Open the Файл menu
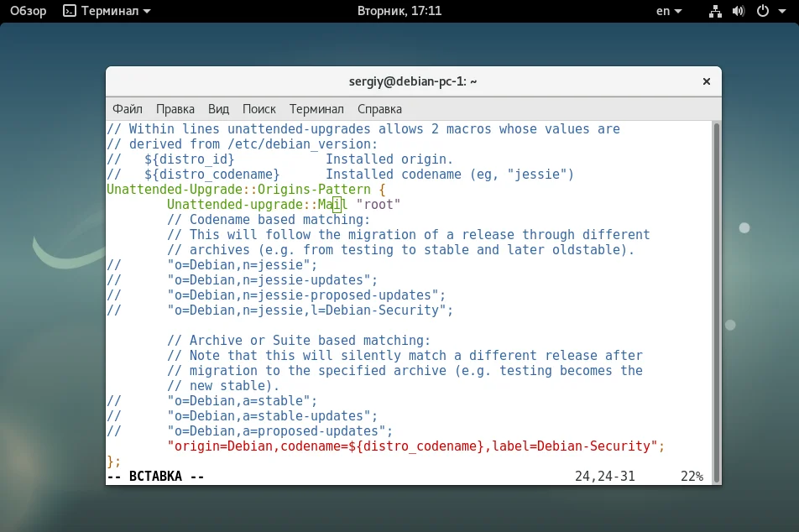Screen dimensions: 799x532 pos(128,109)
